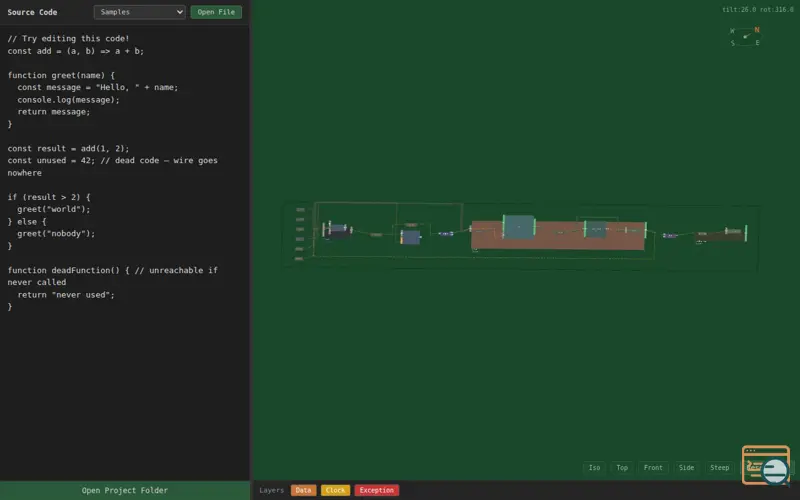Click the "return message;" line
Screen dimensions: 800x500
point(54,112)
